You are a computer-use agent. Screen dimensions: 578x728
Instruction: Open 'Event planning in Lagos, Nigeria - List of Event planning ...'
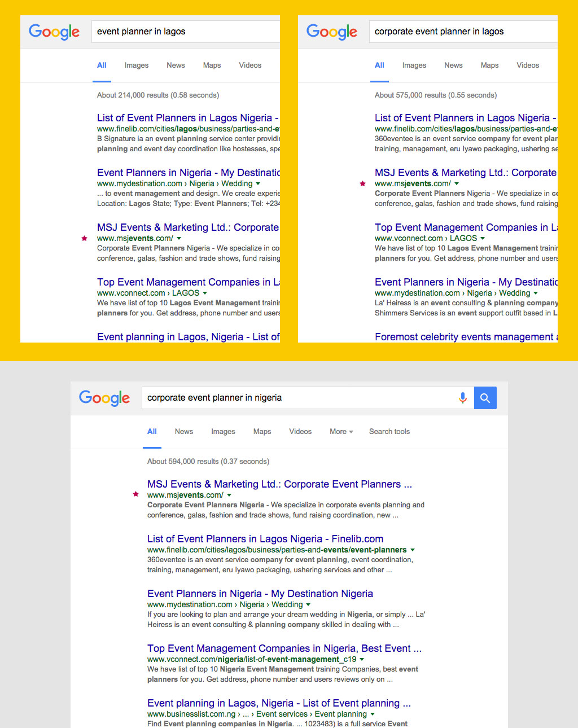coord(279,703)
